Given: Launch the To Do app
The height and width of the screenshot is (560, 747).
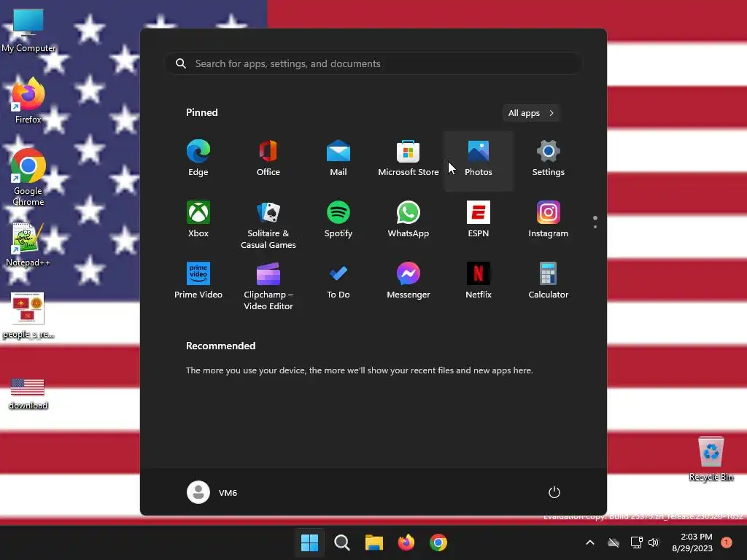Looking at the screenshot, I should pyautogui.click(x=338, y=281).
